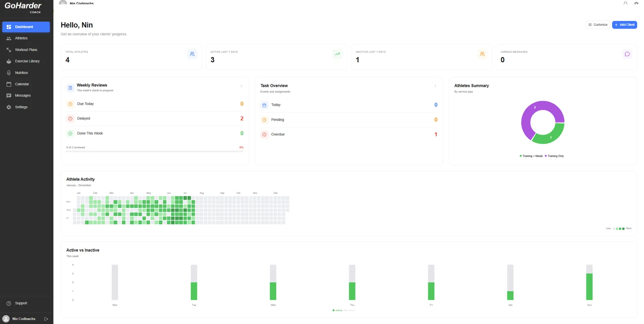
Task: Click the Inactive Last 7 Days people icon
Action: tap(482, 54)
